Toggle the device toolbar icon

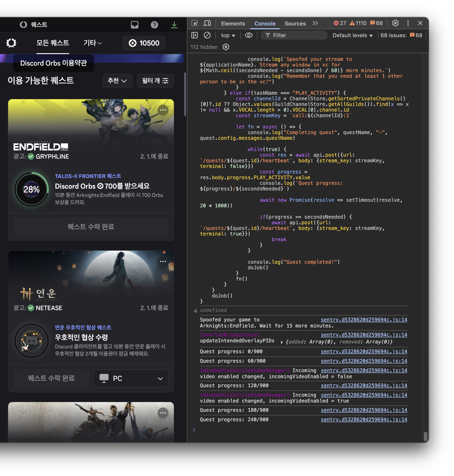click(207, 23)
